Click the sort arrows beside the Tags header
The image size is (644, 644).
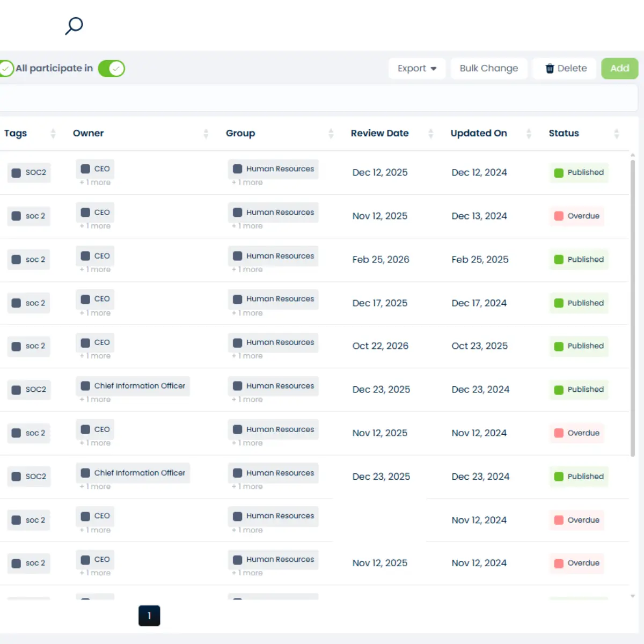tap(53, 134)
